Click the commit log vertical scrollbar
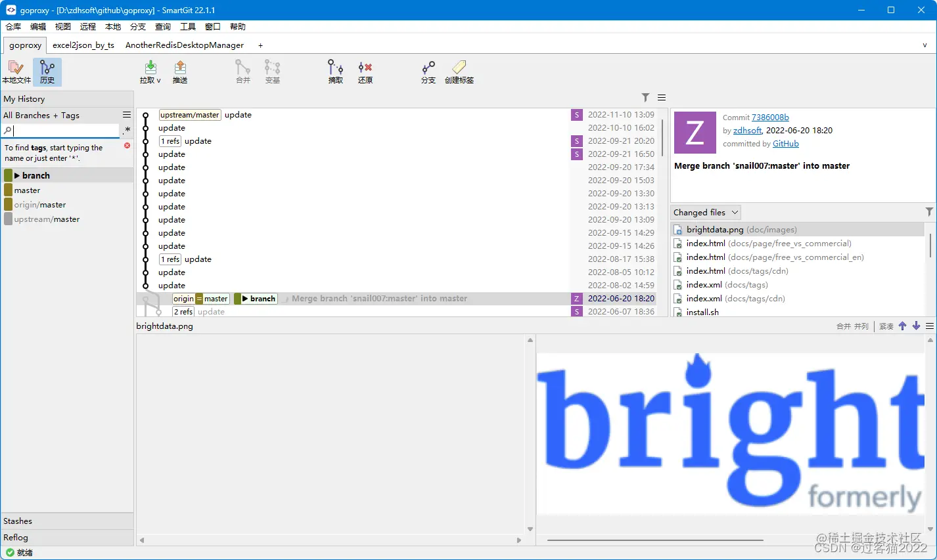Screen dimensions: 937x560 point(662,137)
